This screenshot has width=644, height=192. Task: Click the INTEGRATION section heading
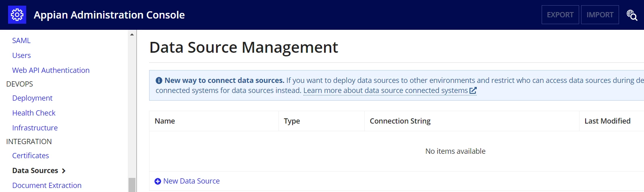29,142
